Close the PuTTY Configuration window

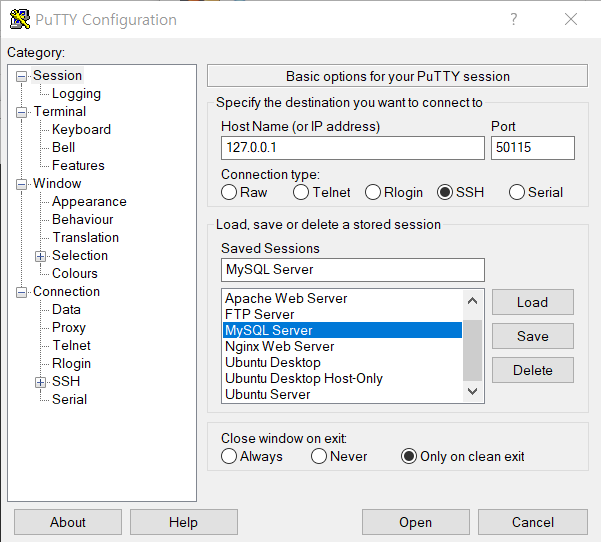(x=571, y=19)
